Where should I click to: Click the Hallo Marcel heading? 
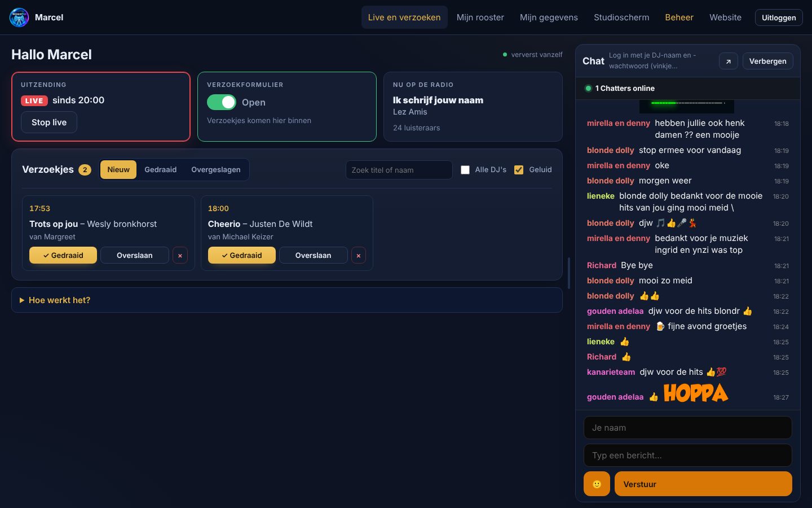click(x=51, y=55)
